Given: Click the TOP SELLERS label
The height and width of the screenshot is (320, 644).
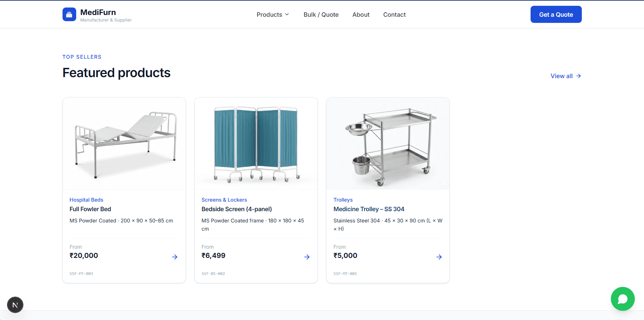Looking at the screenshot, I should coord(82,57).
